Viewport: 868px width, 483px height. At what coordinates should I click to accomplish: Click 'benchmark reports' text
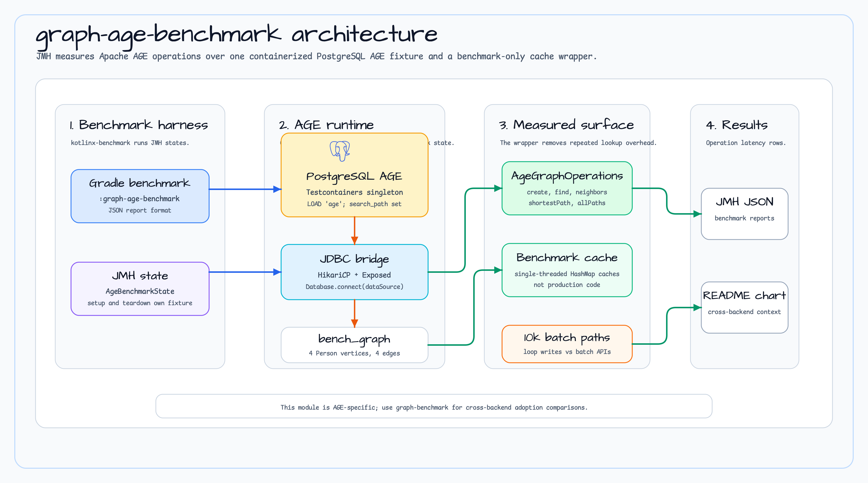click(x=744, y=218)
